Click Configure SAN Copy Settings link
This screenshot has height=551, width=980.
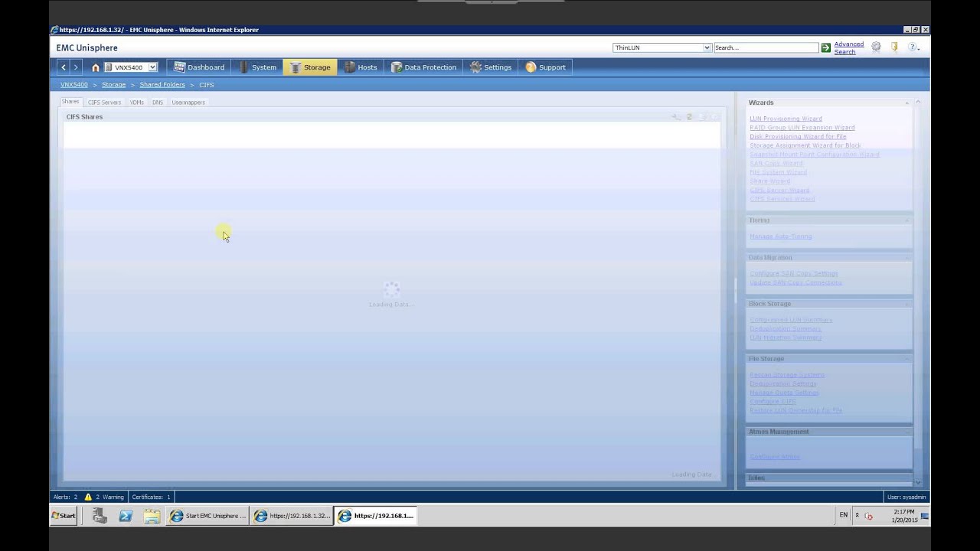click(x=794, y=273)
